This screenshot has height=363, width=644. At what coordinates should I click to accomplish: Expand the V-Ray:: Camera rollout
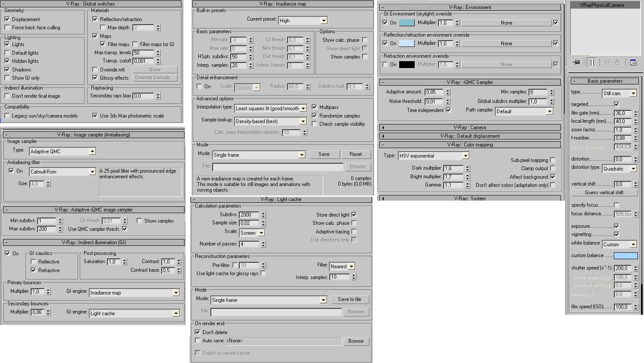[x=469, y=127]
